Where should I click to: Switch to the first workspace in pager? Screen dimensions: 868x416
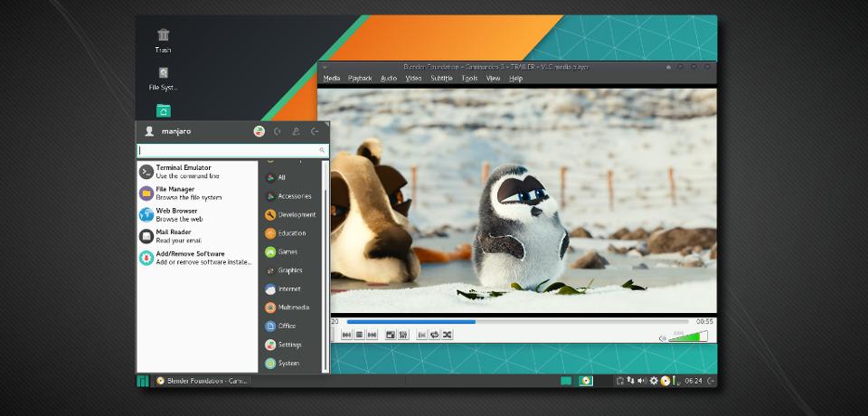click(566, 381)
